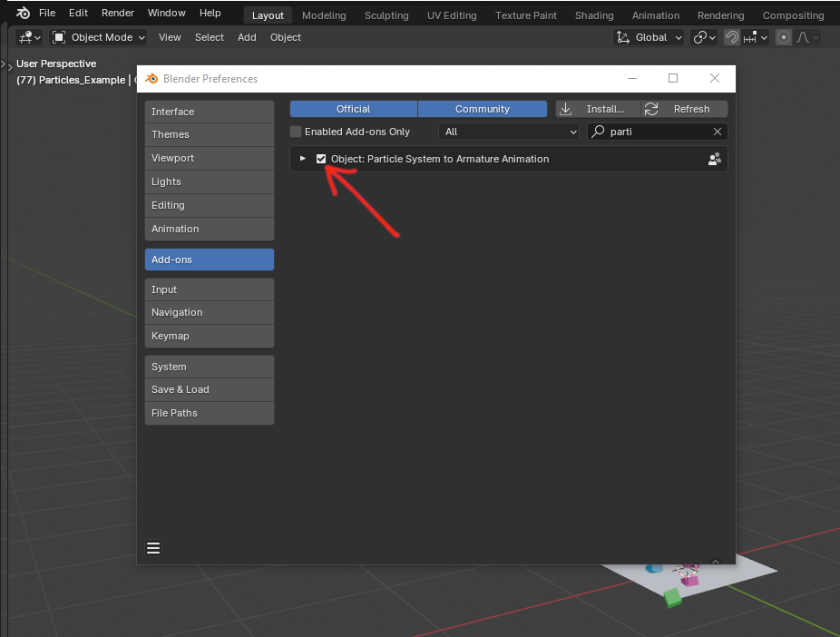Image resolution: width=840 pixels, height=637 pixels.
Task: Click the community add-on people icon
Action: (715, 159)
